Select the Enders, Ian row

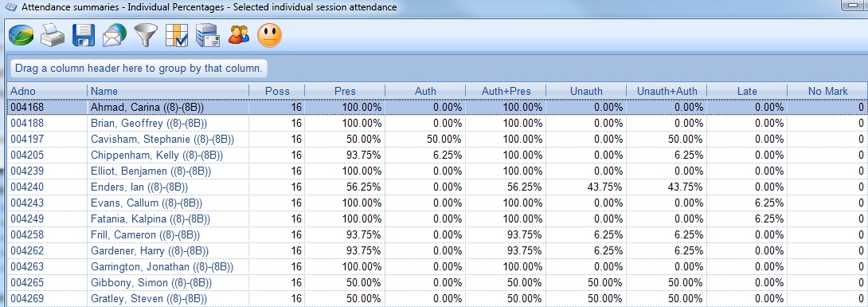(437, 187)
